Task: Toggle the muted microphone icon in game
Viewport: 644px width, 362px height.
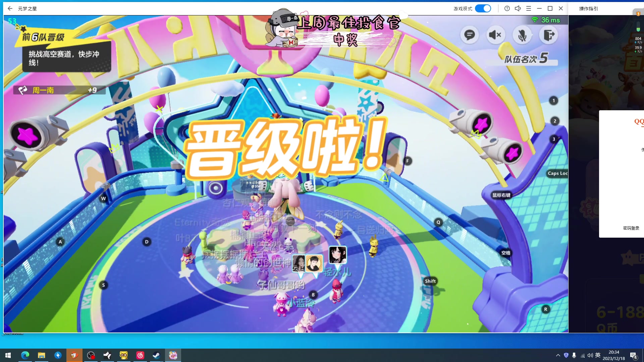Action: point(522,35)
